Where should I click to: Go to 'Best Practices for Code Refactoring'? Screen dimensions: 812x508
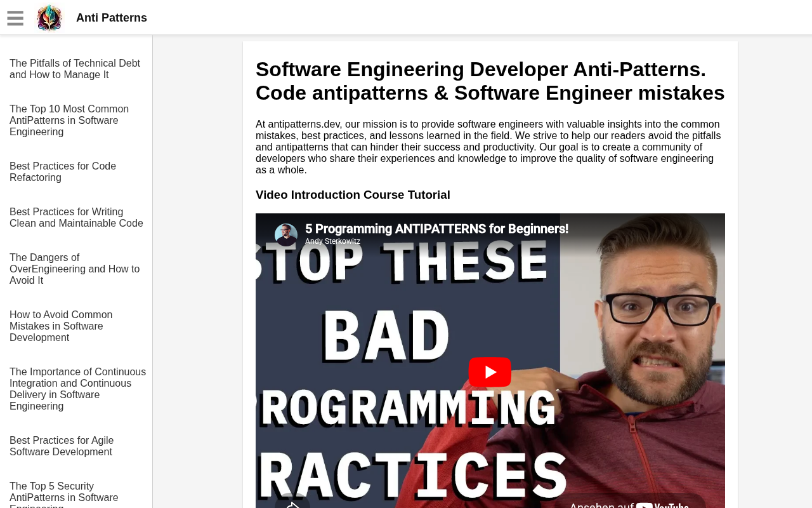[63, 171]
